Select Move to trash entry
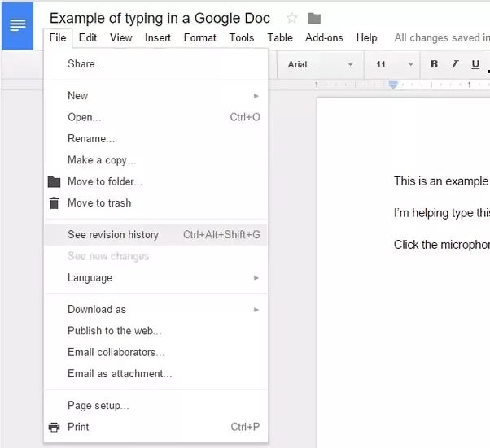This screenshot has width=490, height=448. (155, 203)
